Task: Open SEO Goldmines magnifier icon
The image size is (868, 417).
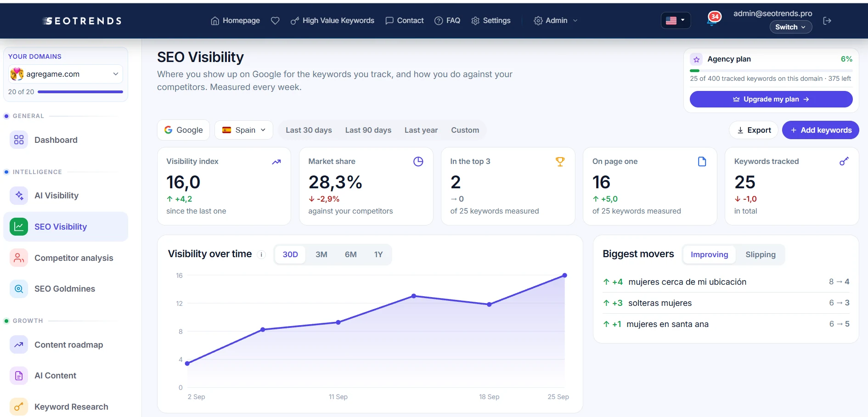Action: click(19, 289)
